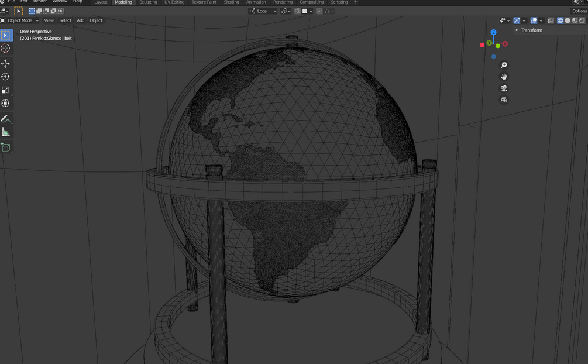The width and height of the screenshot is (588, 364).
Task: Open the Animation workspace tab
Action: click(256, 2)
